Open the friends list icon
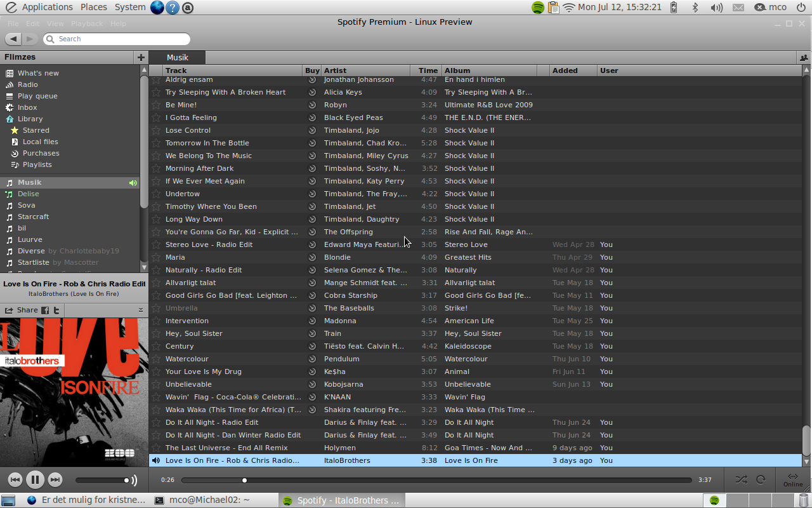The image size is (812, 508). 804,57
